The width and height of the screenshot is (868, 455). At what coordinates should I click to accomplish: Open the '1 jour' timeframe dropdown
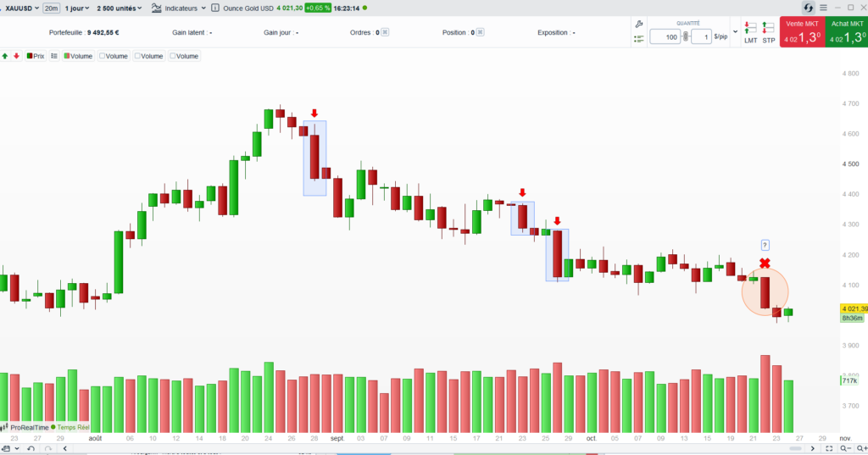pyautogui.click(x=77, y=8)
